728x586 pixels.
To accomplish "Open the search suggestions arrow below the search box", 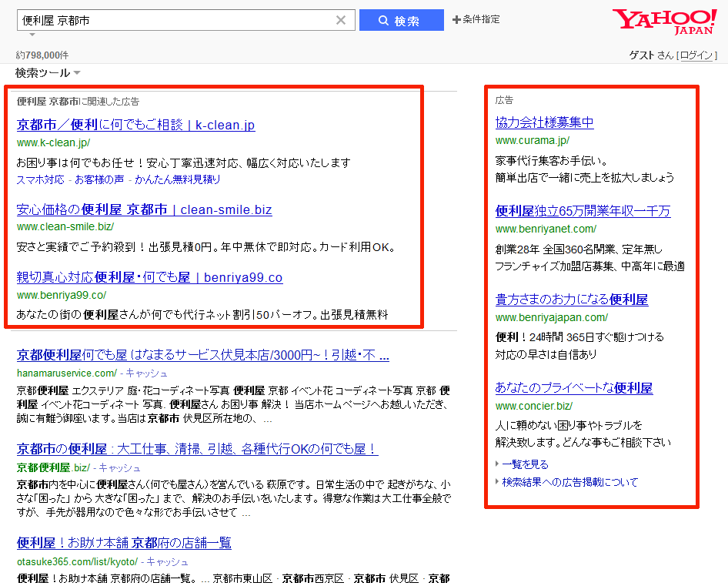I will click(x=32, y=35).
